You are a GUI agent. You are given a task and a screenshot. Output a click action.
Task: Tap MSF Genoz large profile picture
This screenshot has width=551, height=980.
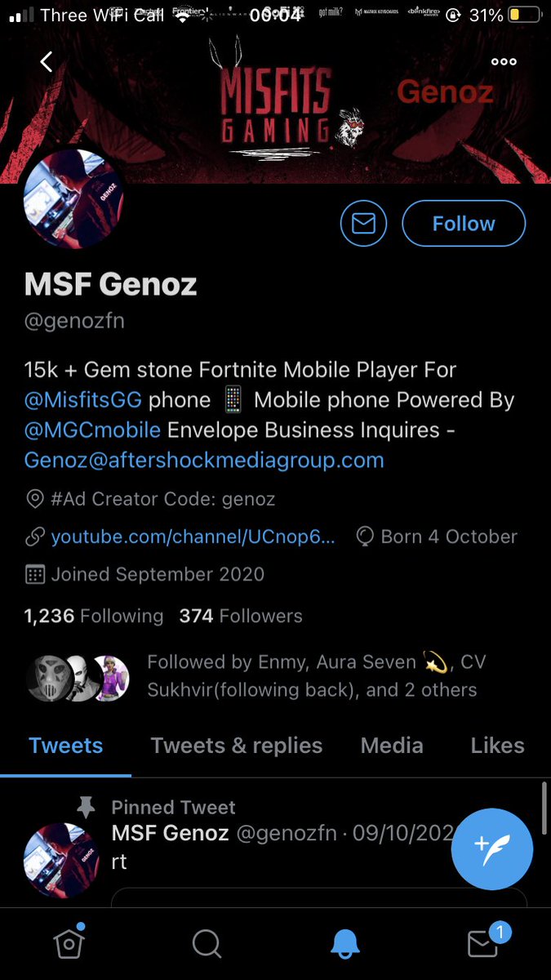coord(73,198)
